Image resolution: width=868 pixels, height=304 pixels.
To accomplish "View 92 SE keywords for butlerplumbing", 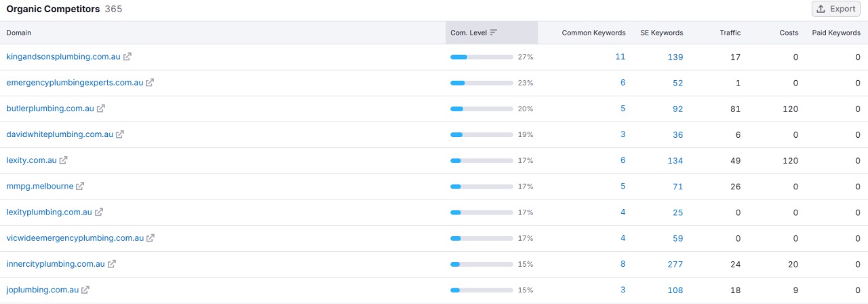I will (677, 109).
